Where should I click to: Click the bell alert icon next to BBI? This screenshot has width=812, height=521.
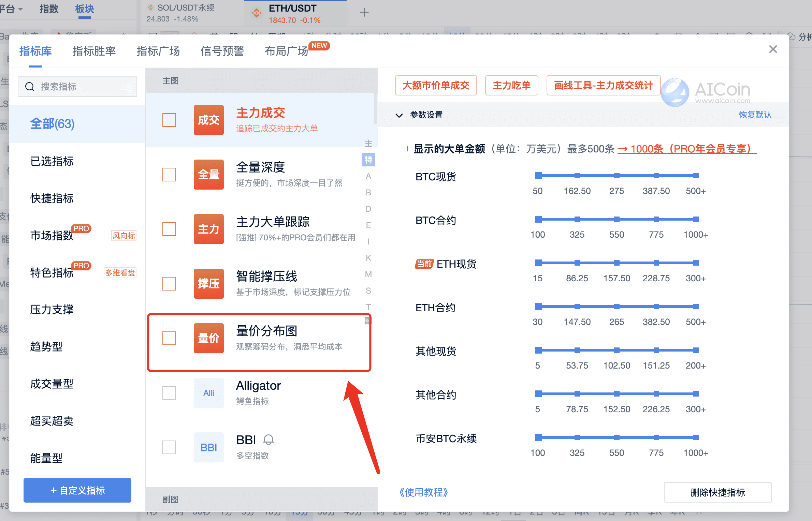[269, 440]
